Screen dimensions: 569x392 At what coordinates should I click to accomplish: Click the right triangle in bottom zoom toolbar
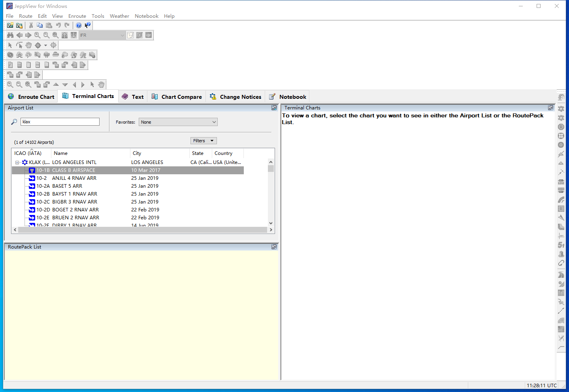click(83, 85)
